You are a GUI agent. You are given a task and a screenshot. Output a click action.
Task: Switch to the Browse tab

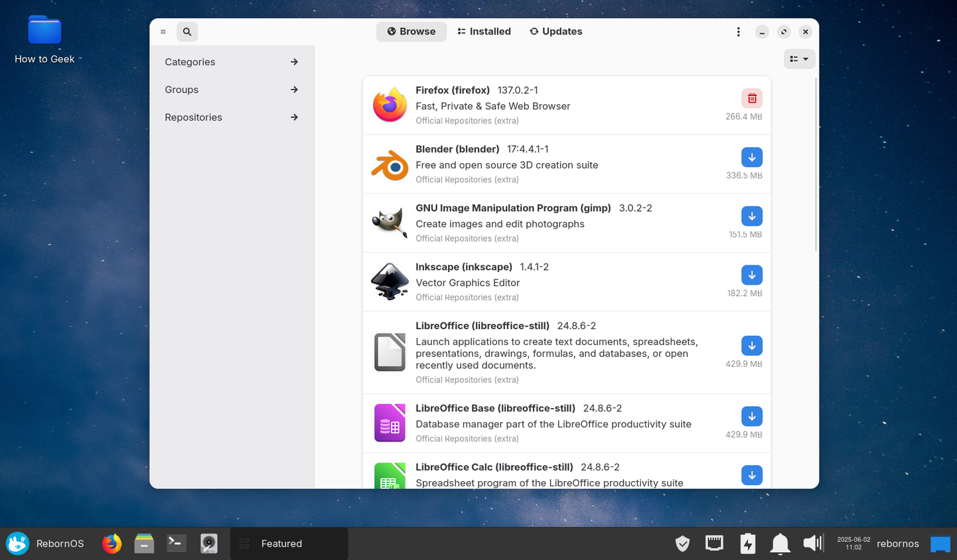(411, 31)
